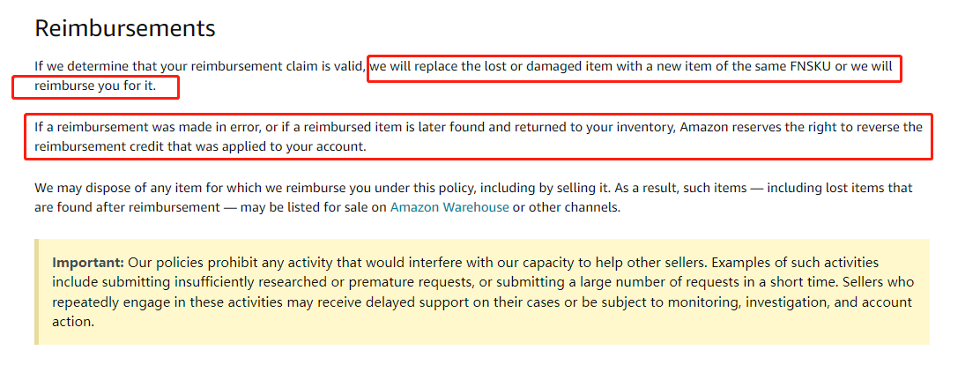Click 'We may dispose of any item' sentence
The width and height of the screenshot is (980, 365).
pyautogui.click(x=119, y=188)
